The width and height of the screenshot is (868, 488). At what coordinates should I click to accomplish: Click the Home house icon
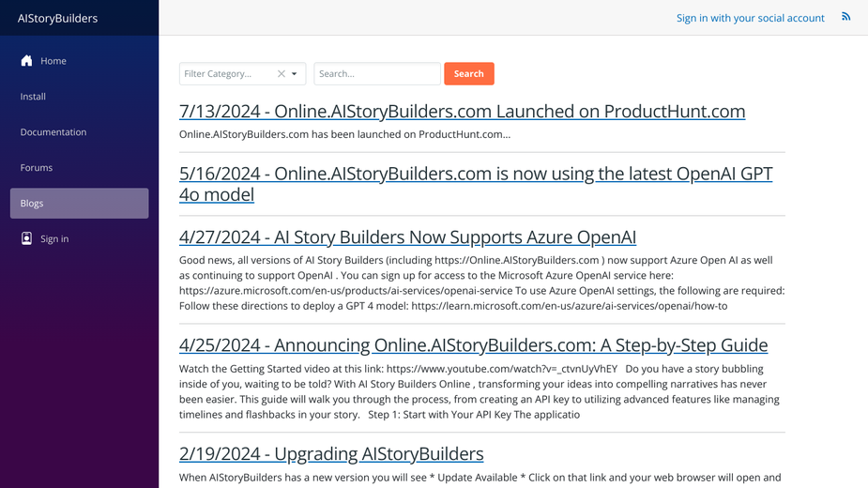[x=26, y=60]
